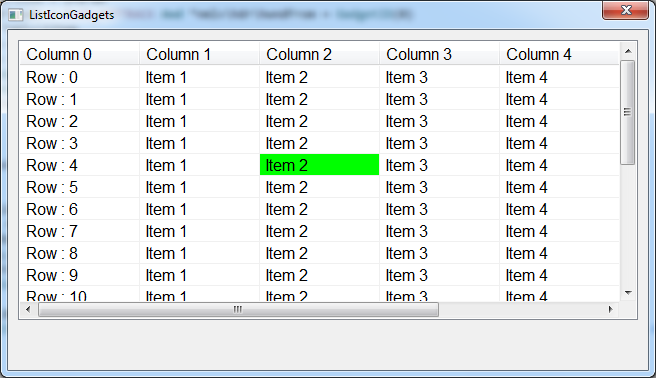This screenshot has width=656, height=378.
Task: Click Item 4 in Row : 0
Action: [x=559, y=77]
